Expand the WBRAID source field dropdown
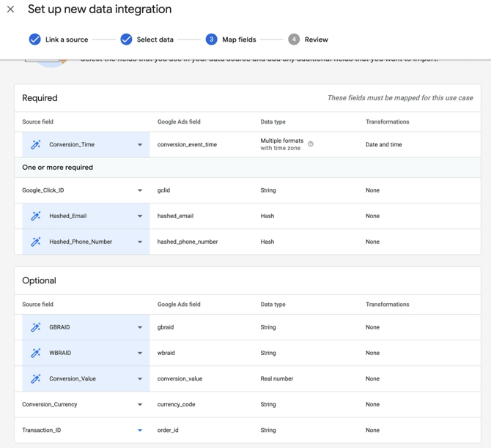 [x=140, y=353]
